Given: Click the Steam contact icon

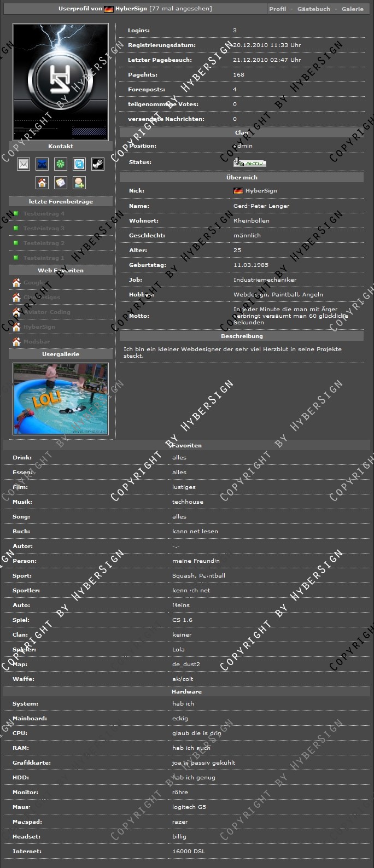Looking at the screenshot, I should 98,164.
